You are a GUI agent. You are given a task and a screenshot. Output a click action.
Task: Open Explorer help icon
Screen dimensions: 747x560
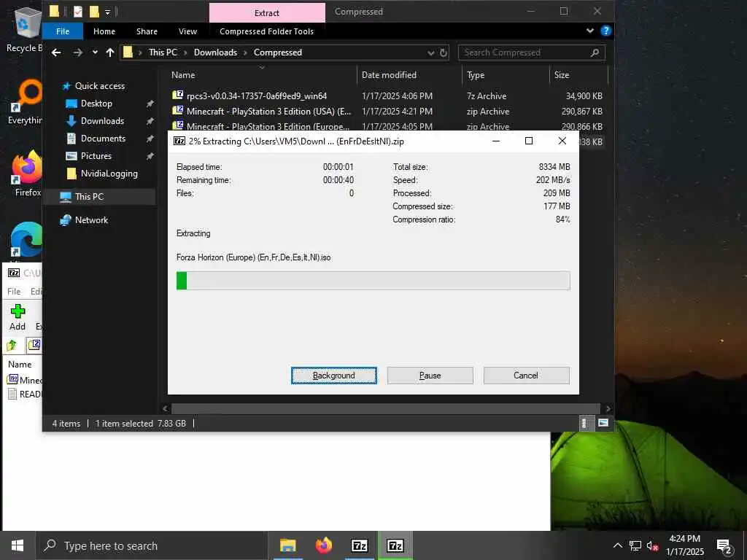(x=606, y=31)
